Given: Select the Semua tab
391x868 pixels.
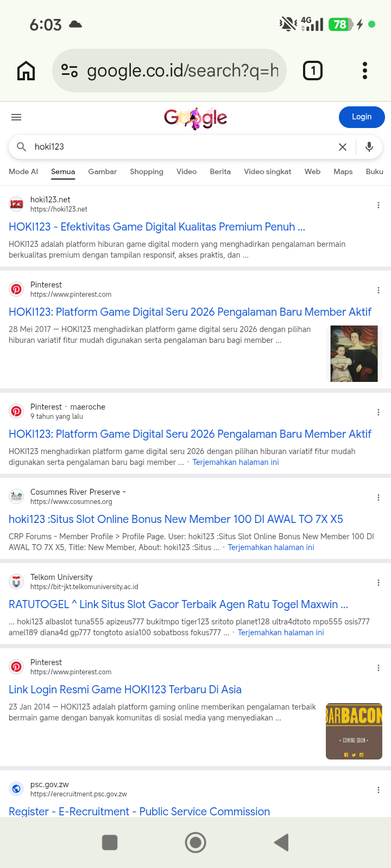Looking at the screenshot, I should (x=63, y=171).
